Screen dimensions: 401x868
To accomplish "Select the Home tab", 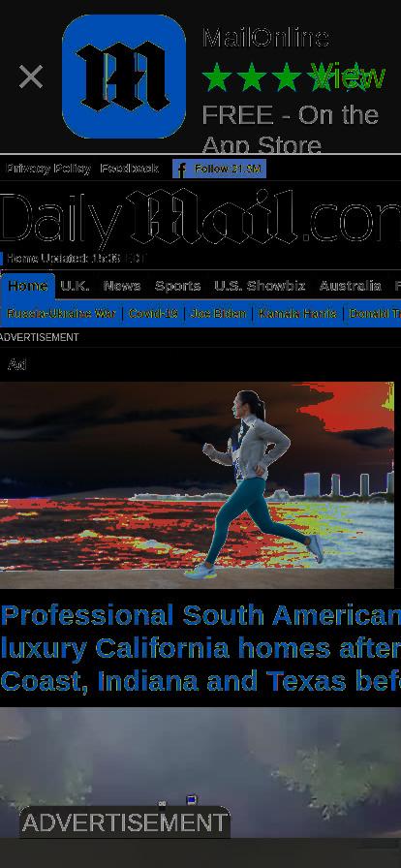I will 28,286.
